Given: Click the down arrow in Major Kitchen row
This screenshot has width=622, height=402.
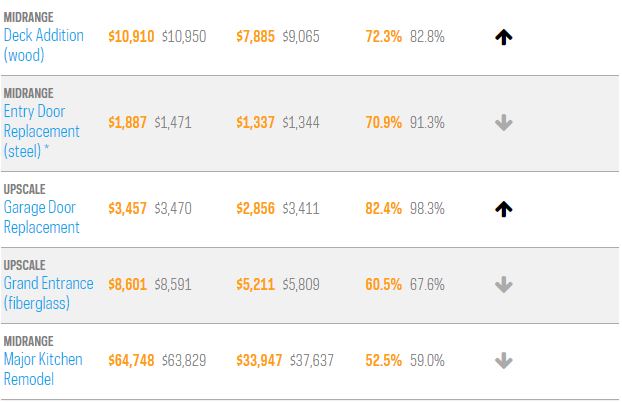Looking at the screenshot, I should click(504, 360).
